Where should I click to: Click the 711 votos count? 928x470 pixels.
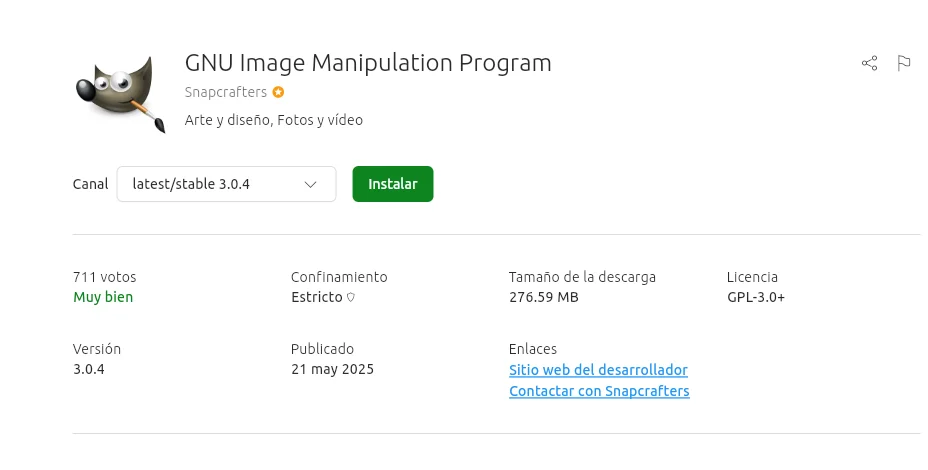point(105,277)
